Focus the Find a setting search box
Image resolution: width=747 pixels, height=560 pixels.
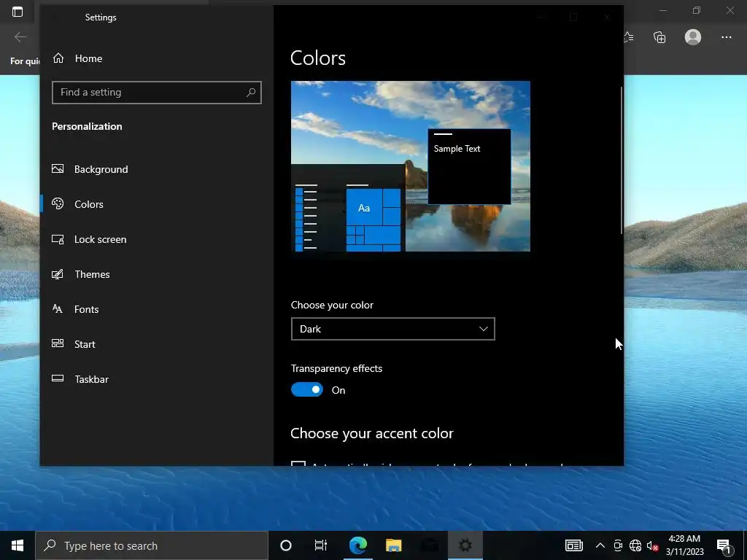(157, 93)
